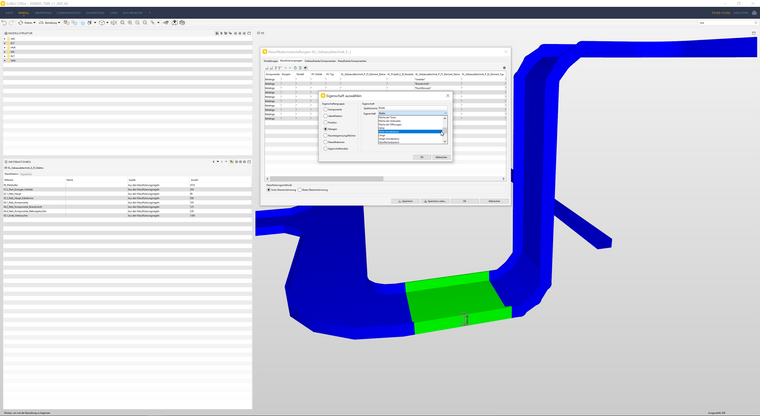Click the Redo arrow in the toolbar

[x=11, y=23]
